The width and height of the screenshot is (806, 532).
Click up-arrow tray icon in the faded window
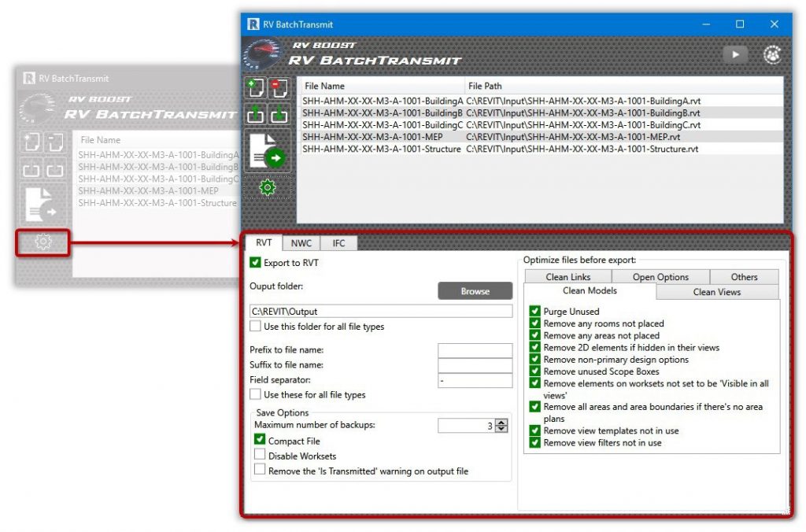click(x=31, y=169)
